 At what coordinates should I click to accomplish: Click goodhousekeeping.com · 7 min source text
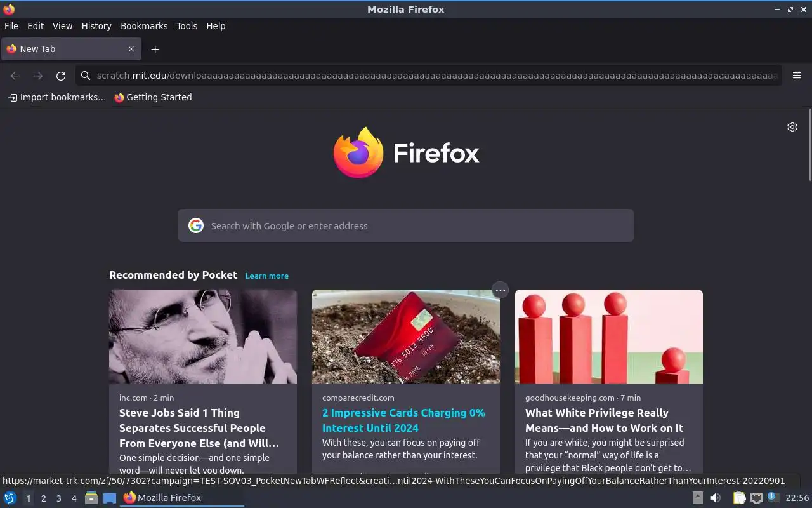point(583,398)
